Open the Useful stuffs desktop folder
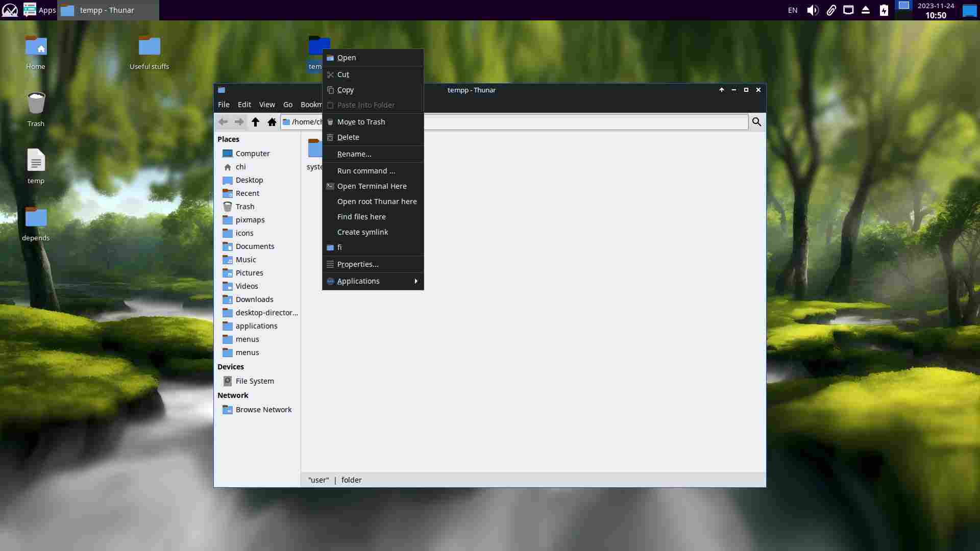This screenshot has width=980, height=551. tap(149, 47)
